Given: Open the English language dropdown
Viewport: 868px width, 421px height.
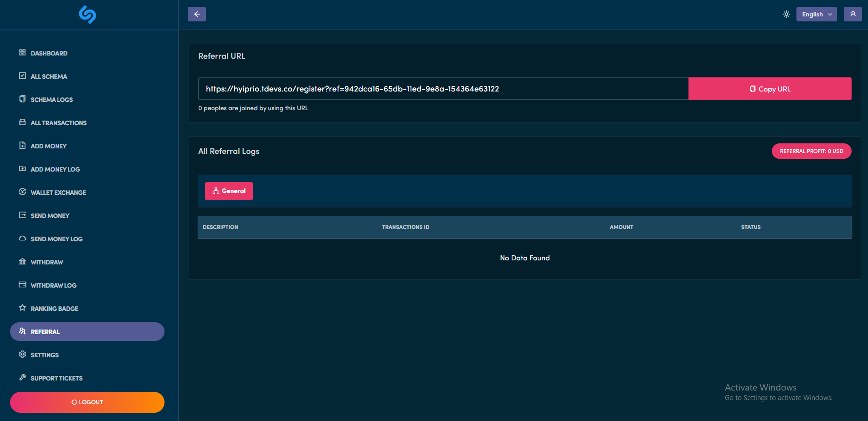Looking at the screenshot, I should 816,14.
